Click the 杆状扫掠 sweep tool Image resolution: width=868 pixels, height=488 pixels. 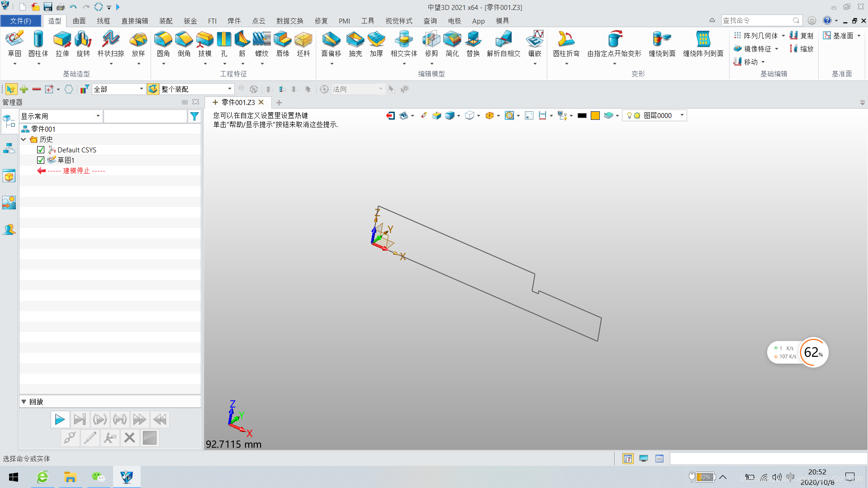tap(111, 44)
